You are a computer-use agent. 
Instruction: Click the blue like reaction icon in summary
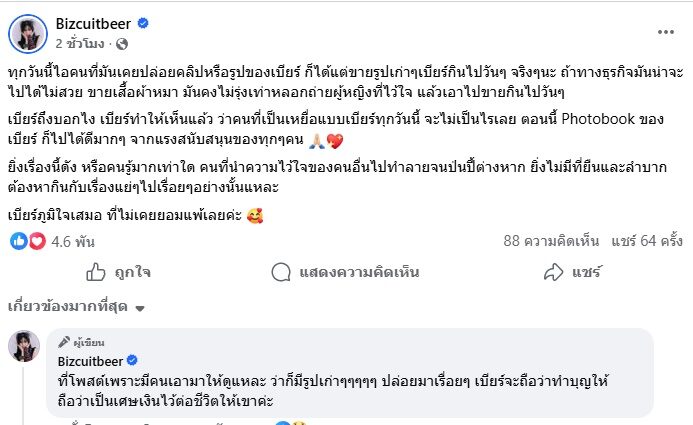pos(18,240)
